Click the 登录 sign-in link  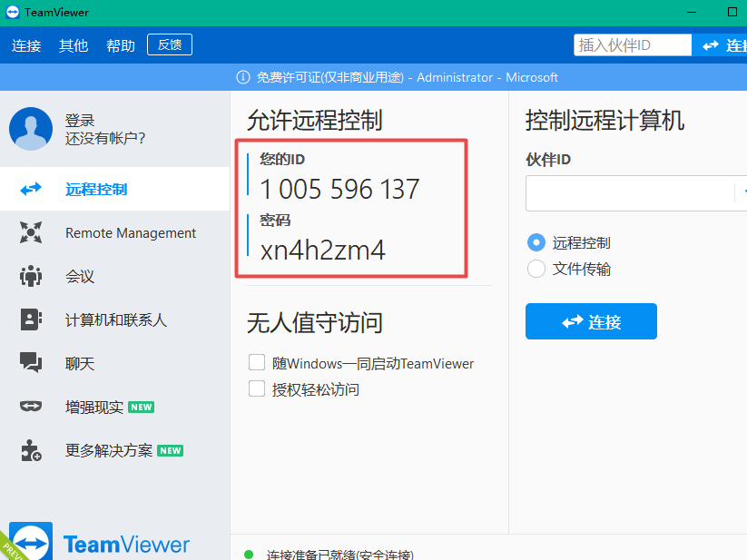[x=80, y=120]
